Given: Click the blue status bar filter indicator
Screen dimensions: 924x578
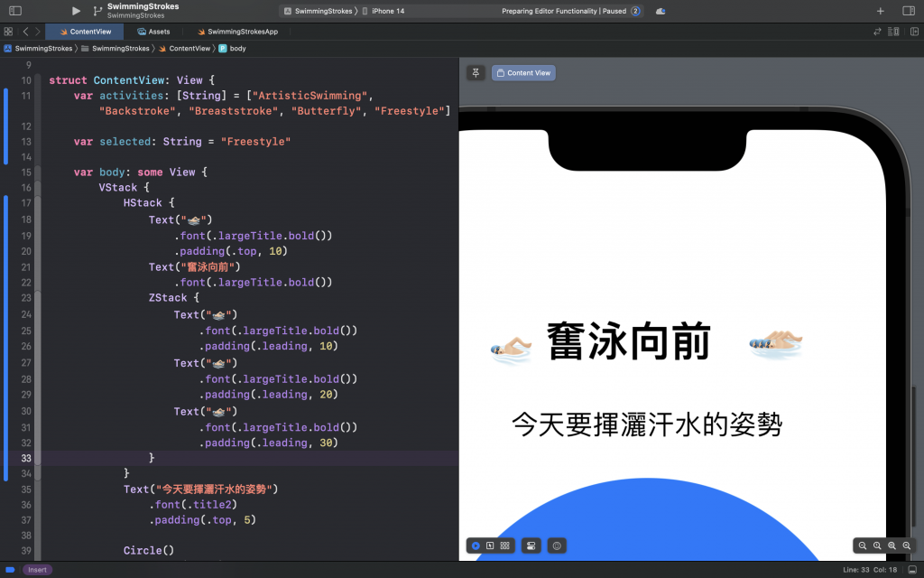Looking at the screenshot, I should pos(10,570).
